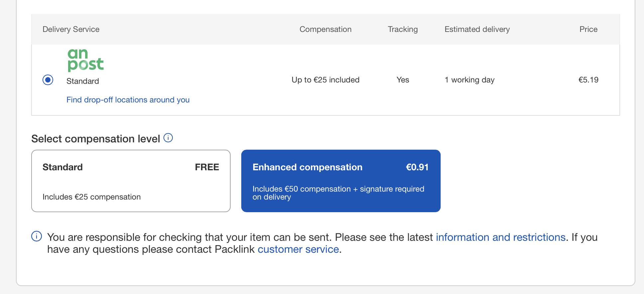The image size is (644, 294).
Task: Open information and restrictions link
Action: (x=501, y=237)
